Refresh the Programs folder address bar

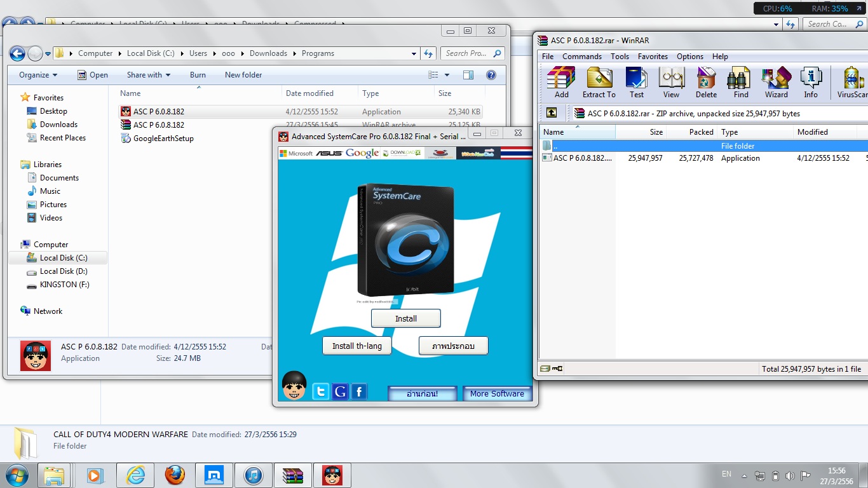pyautogui.click(x=429, y=53)
